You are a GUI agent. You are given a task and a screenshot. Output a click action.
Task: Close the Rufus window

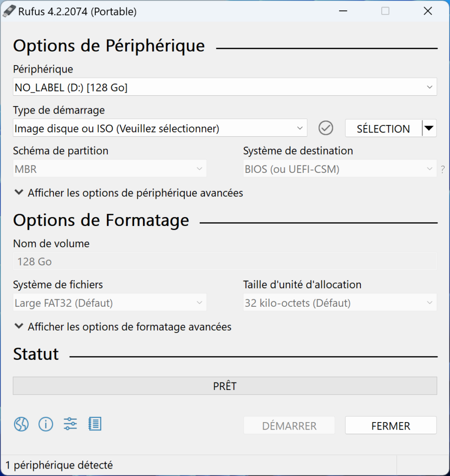click(x=428, y=11)
